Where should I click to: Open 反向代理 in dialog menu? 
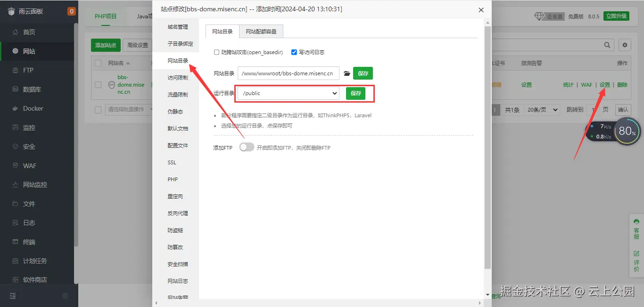coord(178,213)
